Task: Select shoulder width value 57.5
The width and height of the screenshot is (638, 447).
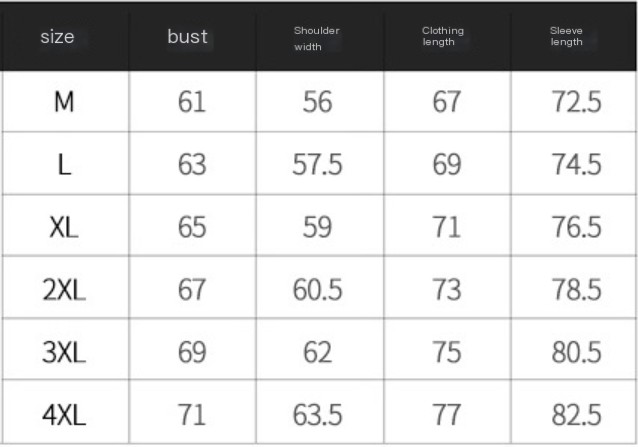Action: tap(317, 164)
